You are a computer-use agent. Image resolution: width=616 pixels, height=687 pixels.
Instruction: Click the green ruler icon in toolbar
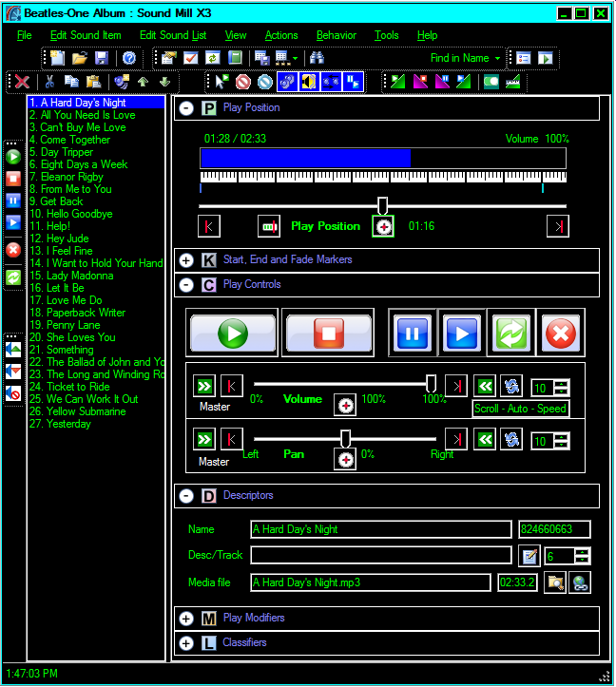click(x=513, y=82)
